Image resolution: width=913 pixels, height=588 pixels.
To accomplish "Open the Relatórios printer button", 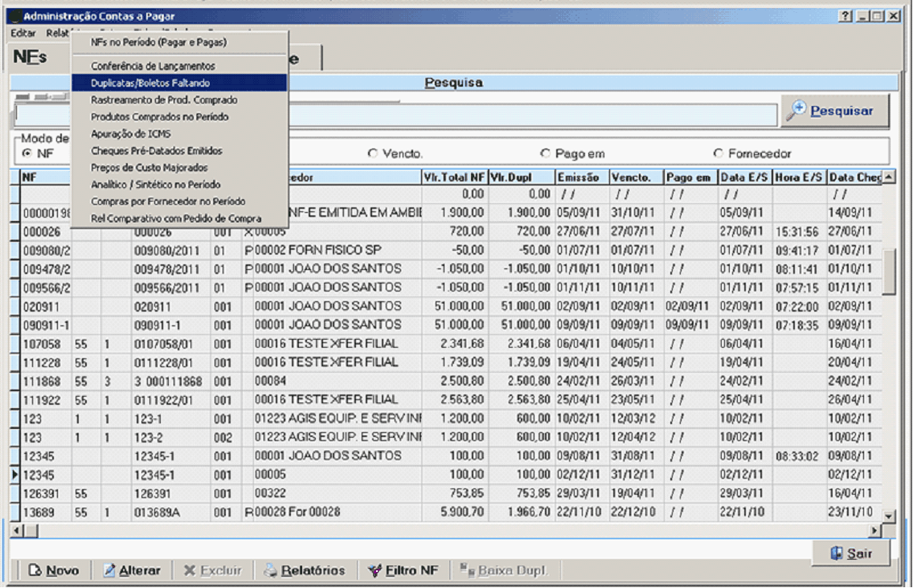I will pos(305,570).
